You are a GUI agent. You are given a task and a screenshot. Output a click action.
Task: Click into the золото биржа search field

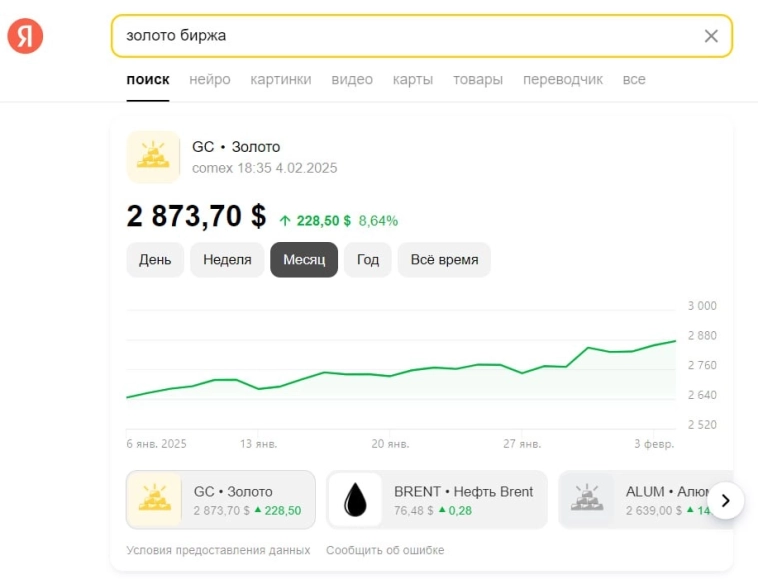tap(400, 36)
